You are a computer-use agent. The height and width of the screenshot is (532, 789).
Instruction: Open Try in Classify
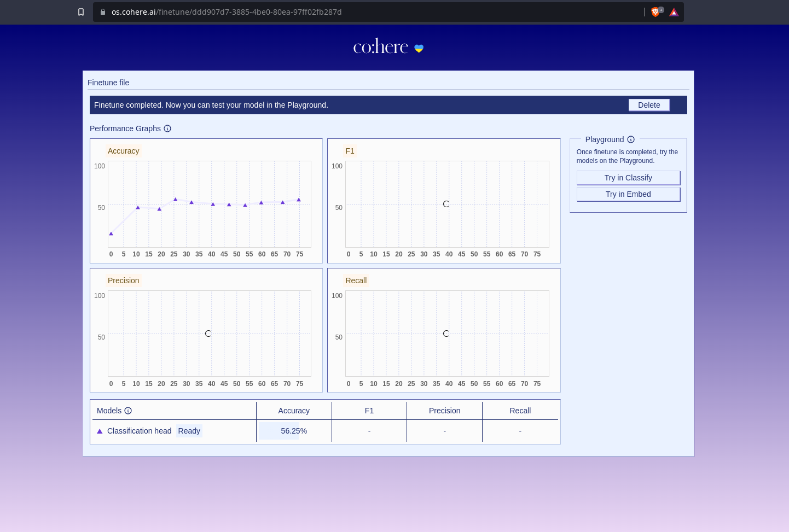click(628, 178)
